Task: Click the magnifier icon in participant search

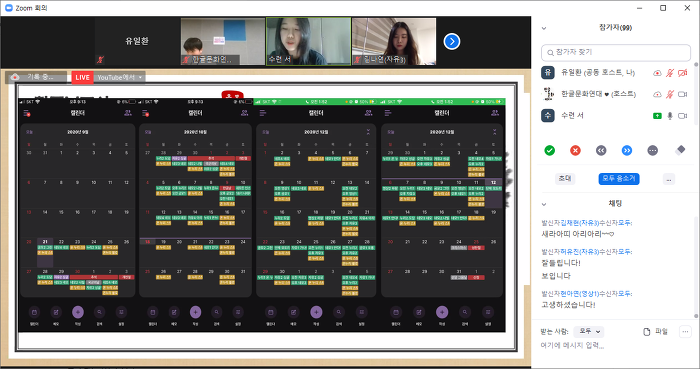Action: tap(550, 53)
